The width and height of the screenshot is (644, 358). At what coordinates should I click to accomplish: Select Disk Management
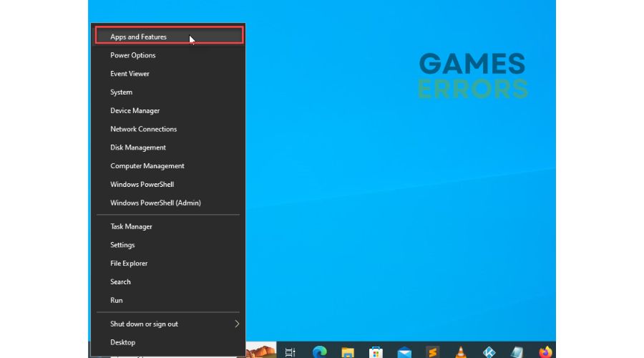pos(168,147)
